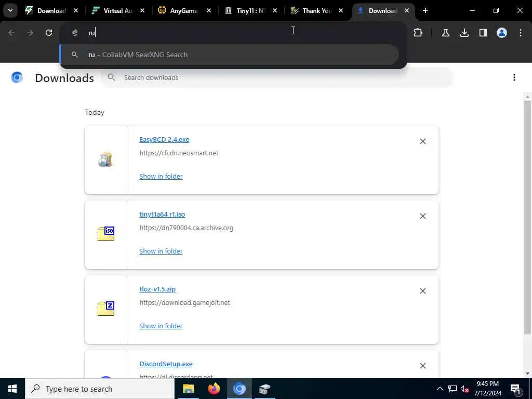Close the active Downloads tab
This screenshot has height=399, width=532.
point(407,10)
